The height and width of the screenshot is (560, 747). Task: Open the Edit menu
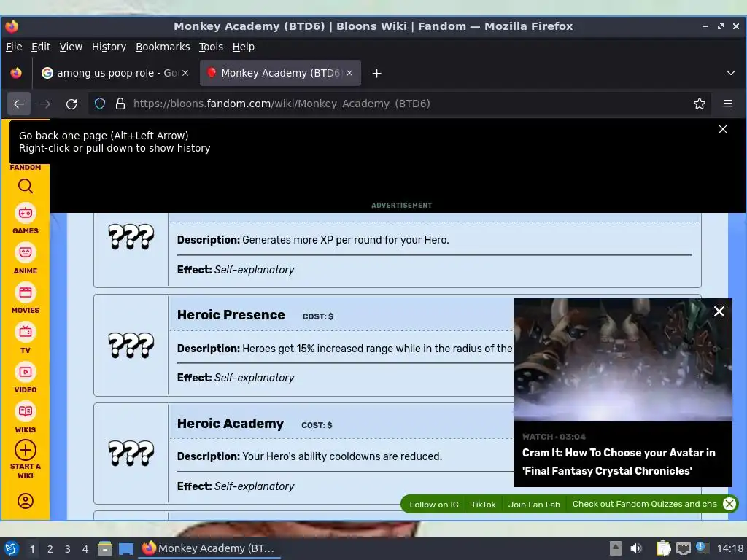(41, 47)
